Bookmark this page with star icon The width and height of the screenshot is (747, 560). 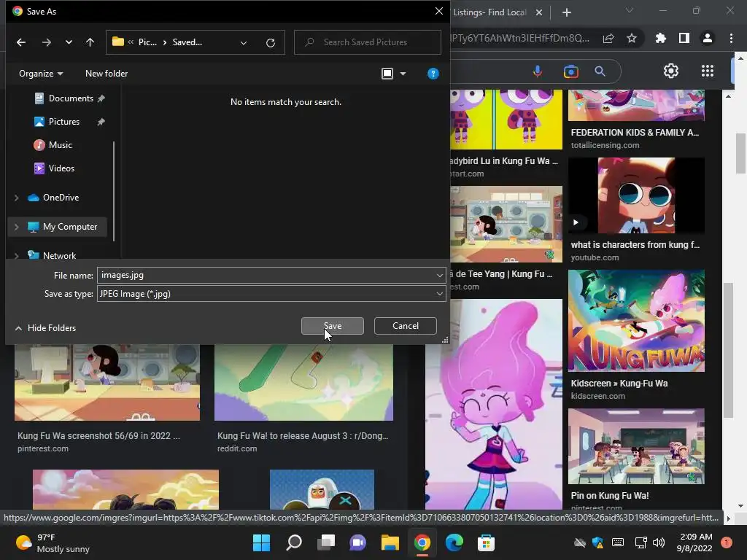(x=632, y=38)
